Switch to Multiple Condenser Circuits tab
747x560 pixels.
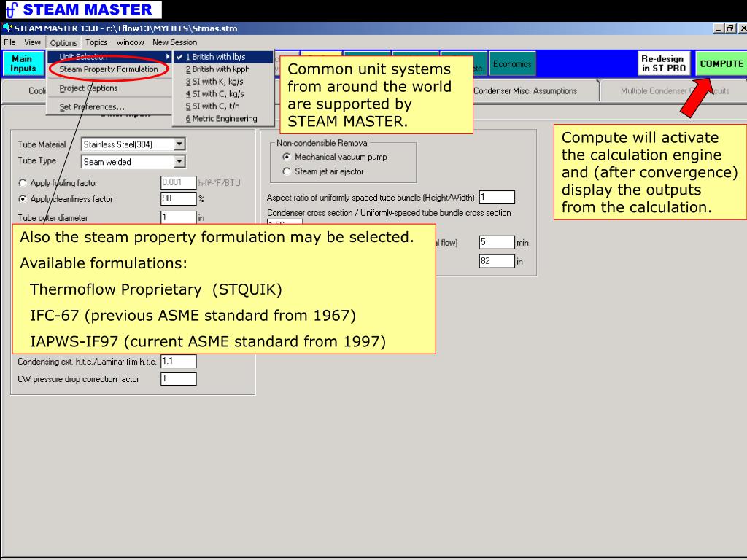tap(675, 90)
